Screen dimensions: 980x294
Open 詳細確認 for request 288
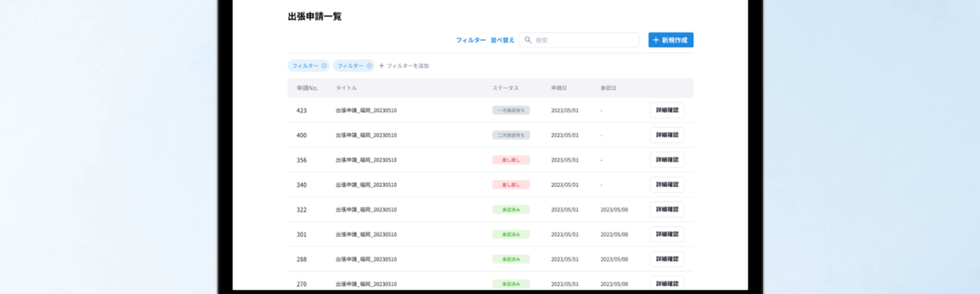click(667, 259)
